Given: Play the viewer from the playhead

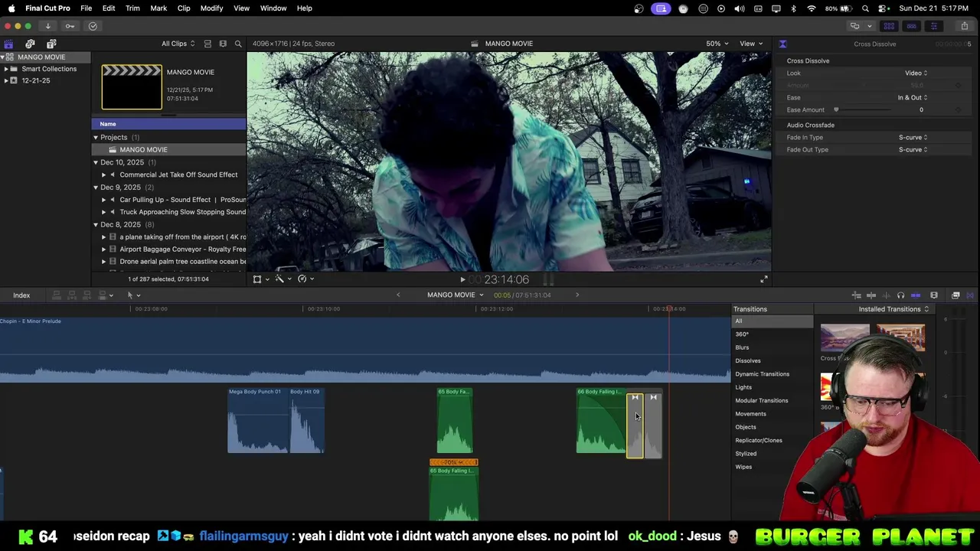Looking at the screenshot, I should click(x=462, y=280).
